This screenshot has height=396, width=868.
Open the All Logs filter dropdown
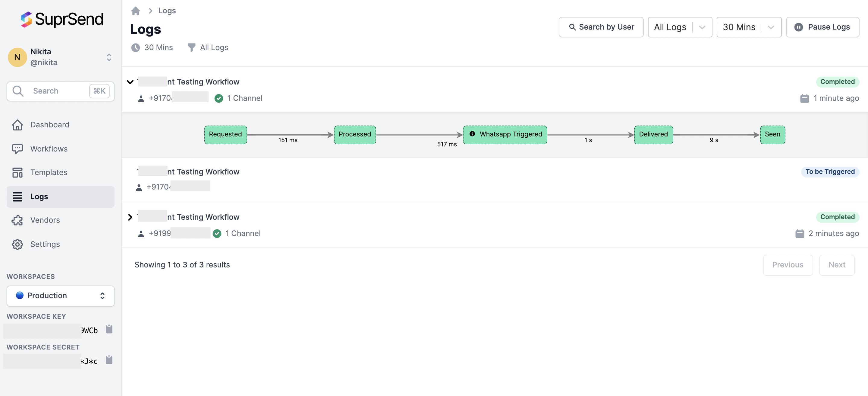(x=680, y=27)
